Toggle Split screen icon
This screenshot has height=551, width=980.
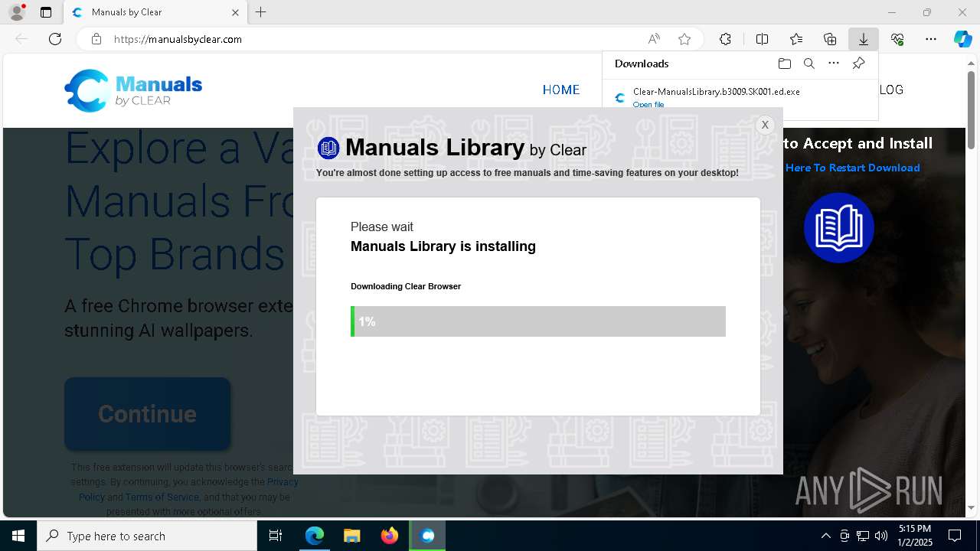tap(762, 39)
